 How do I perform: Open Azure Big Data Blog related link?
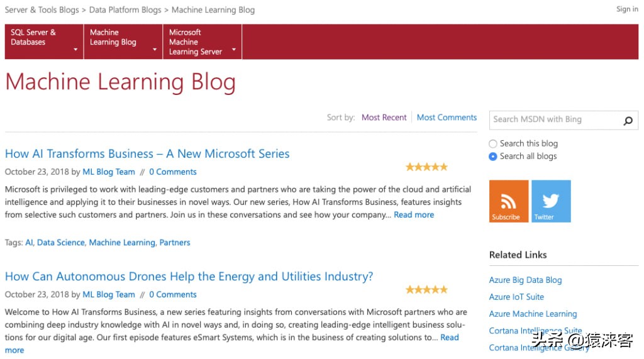point(525,280)
